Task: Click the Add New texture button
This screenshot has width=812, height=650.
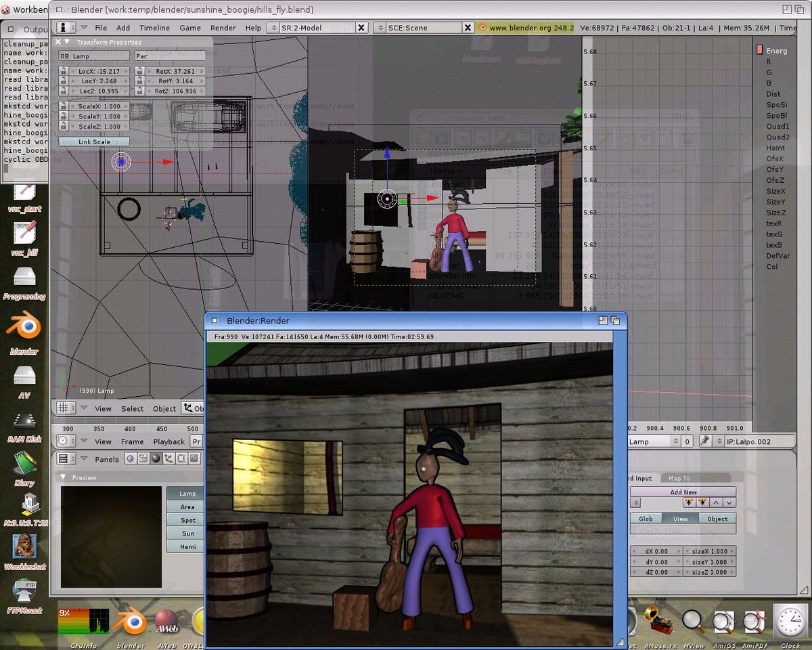Action: (x=683, y=492)
